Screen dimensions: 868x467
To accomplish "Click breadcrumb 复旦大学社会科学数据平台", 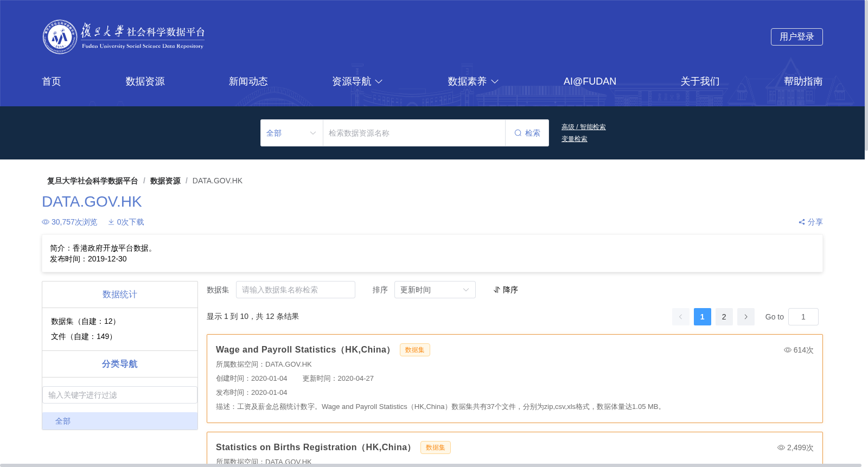I will (x=92, y=181).
